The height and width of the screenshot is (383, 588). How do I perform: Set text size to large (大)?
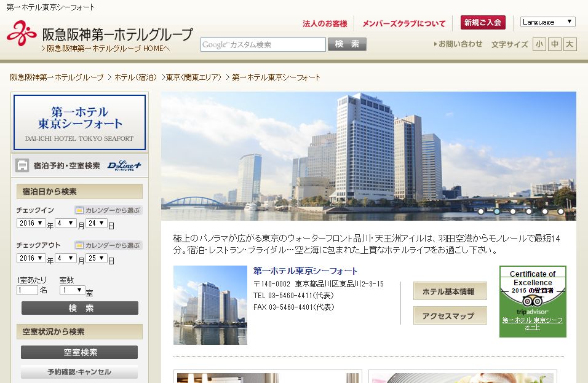[x=570, y=44]
